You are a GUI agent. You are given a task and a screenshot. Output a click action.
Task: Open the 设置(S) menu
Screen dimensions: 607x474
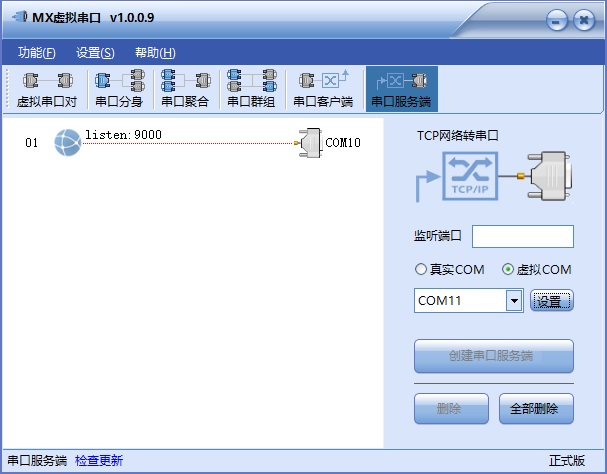tap(95, 52)
